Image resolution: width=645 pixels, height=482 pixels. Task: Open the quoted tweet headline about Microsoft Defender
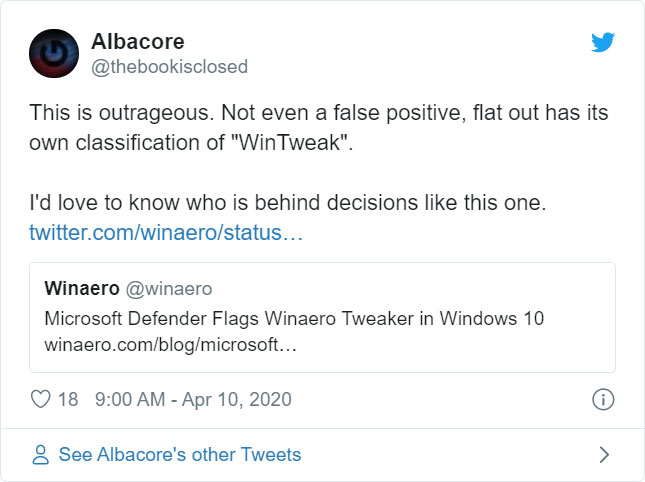pos(294,318)
